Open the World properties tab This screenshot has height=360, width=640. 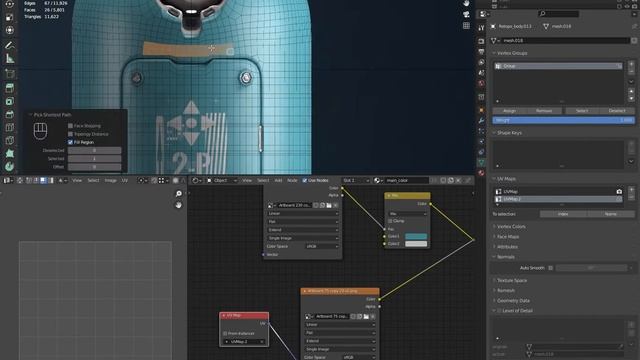pyautogui.click(x=481, y=83)
